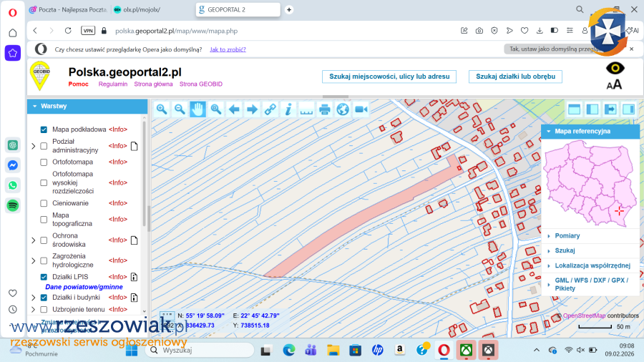The height and width of the screenshot is (362, 644).
Task: Click the previous view left arrow
Action: [x=234, y=109]
